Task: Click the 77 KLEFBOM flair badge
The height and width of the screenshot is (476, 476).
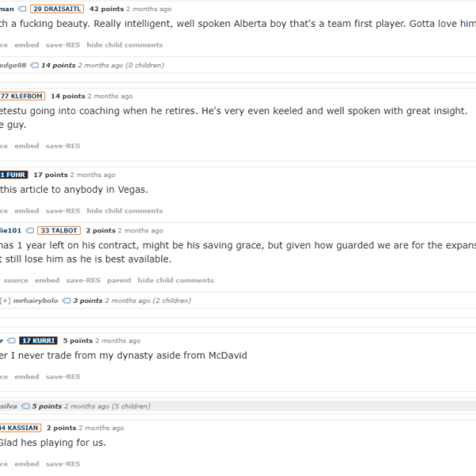Action: (x=22, y=96)
